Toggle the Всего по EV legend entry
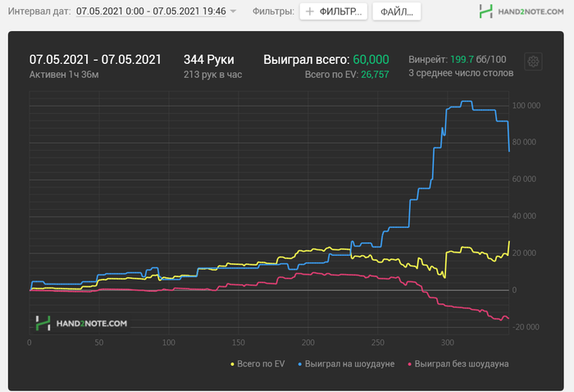 pyautogui.click(x=257, y=364)
